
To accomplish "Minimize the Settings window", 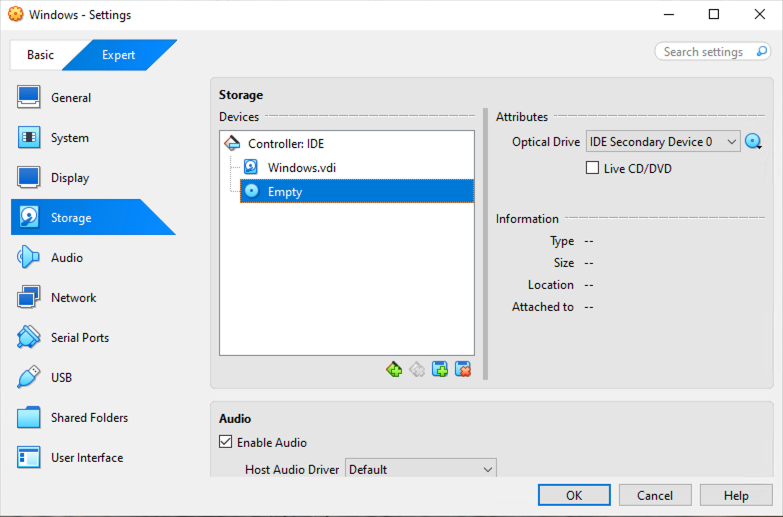I will 669,14.
